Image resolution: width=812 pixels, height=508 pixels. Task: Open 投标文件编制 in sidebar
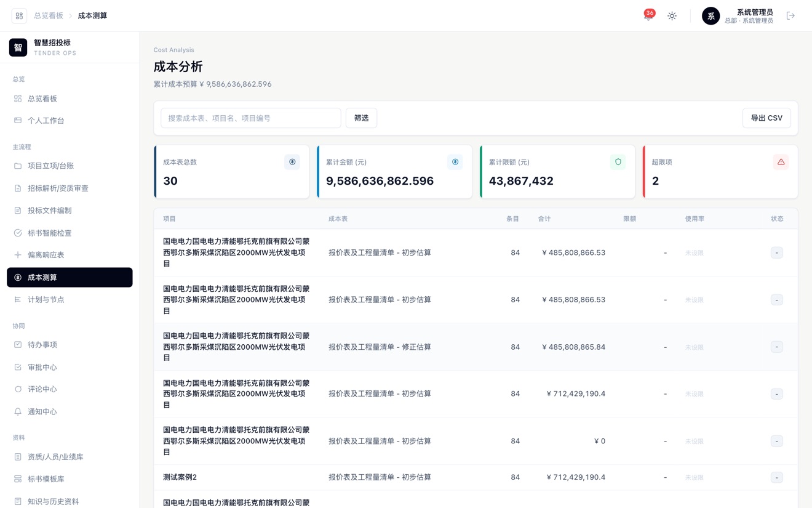click(70, 211)
